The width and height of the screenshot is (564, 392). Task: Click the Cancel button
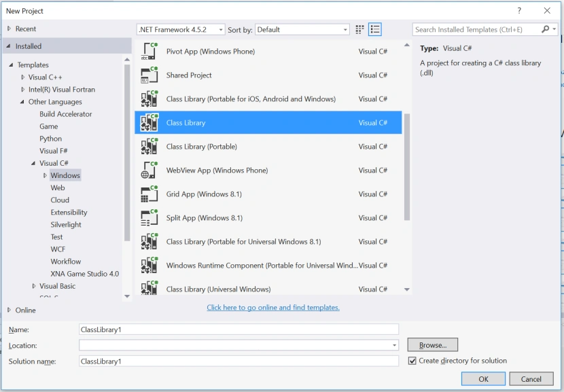click(531, 378)
